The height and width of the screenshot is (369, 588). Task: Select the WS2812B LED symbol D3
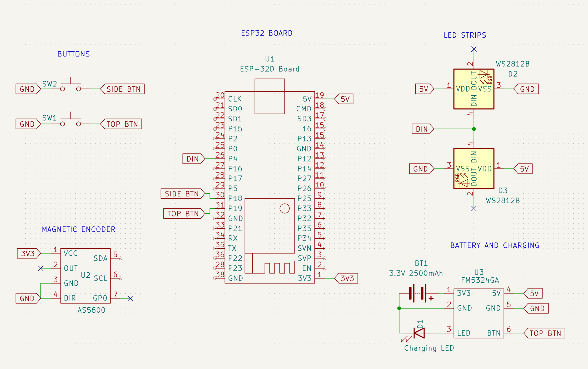coord(474,169)
